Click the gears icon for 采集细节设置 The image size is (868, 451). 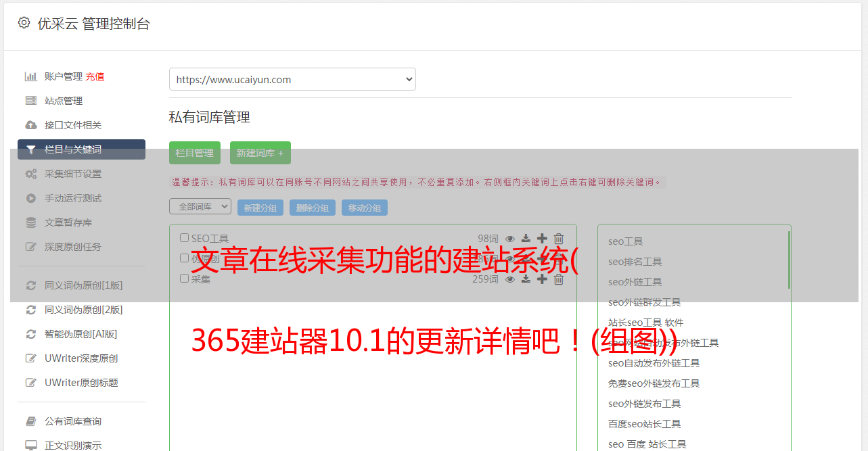pos(30,174)
